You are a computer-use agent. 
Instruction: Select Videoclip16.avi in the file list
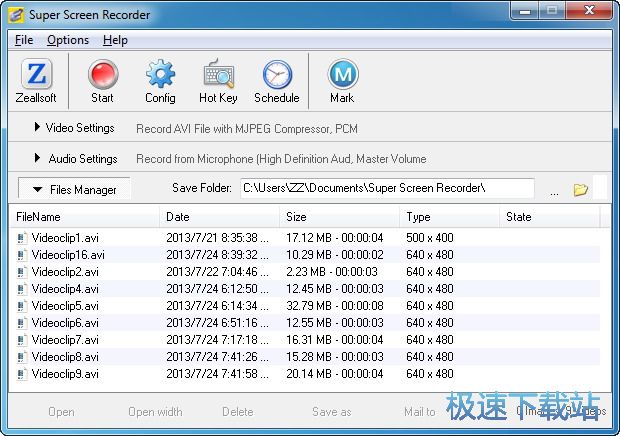[x=67, y=255]
